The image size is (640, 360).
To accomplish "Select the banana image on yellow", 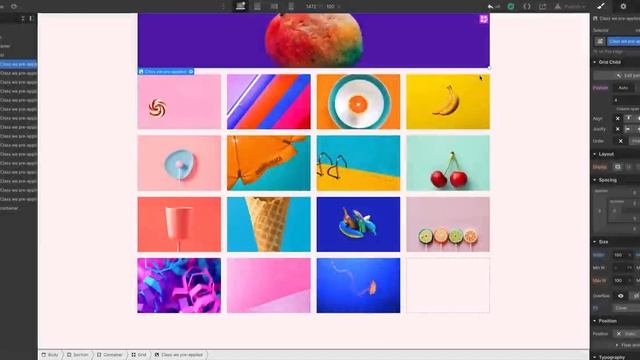I will point(448,102).
